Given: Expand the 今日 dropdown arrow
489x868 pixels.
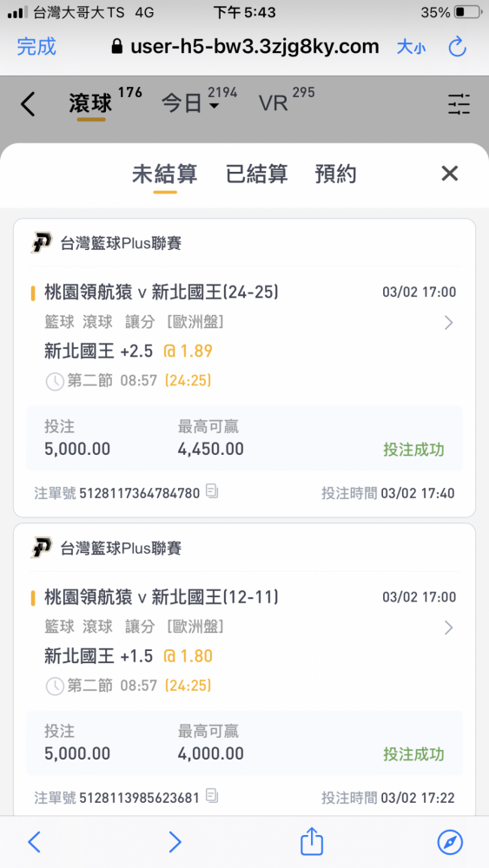Looking at the screenshot, I should [215, 106].
